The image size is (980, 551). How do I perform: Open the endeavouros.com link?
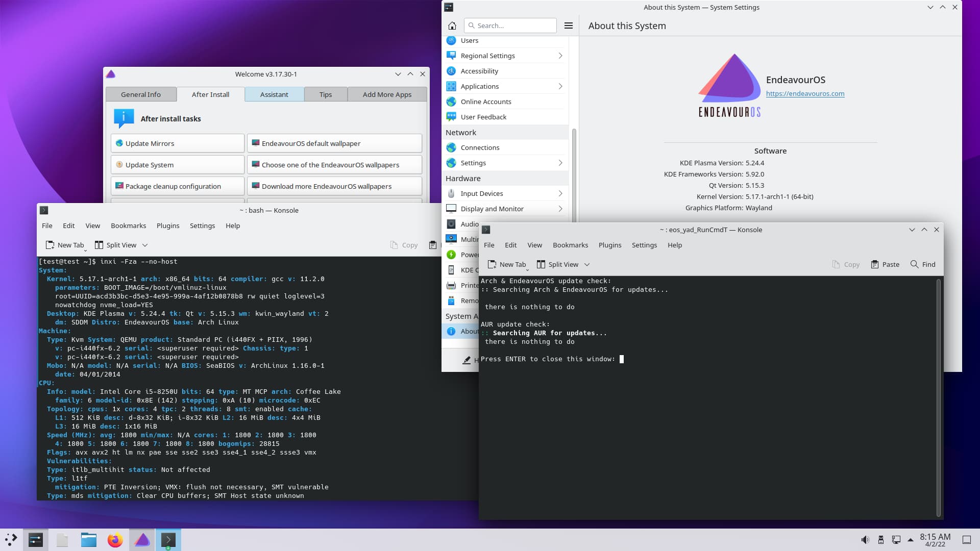805,93
